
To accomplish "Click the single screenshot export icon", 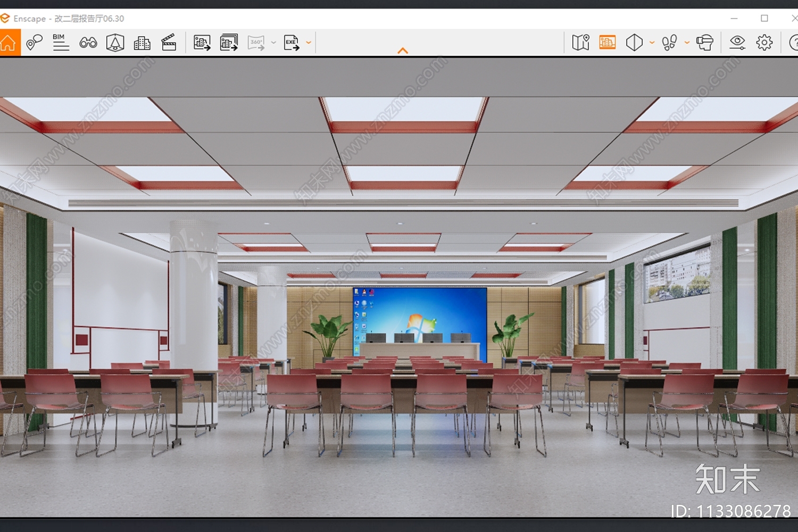I will click(202, 43).
